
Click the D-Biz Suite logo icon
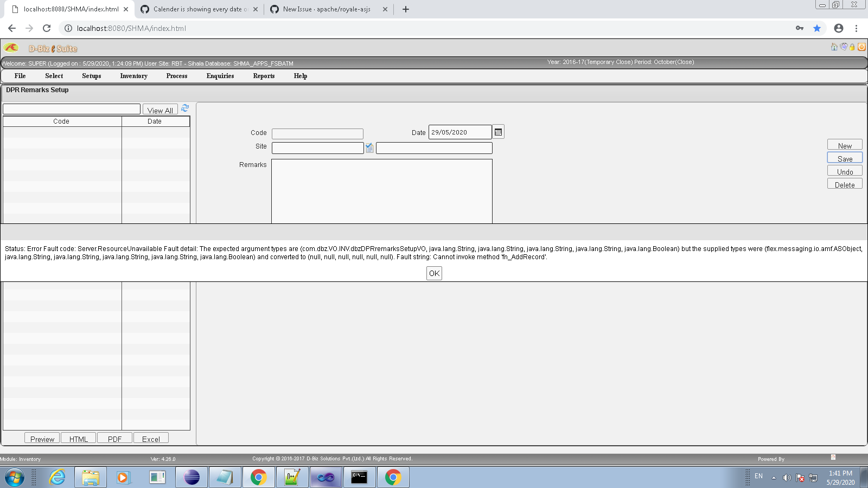[11, 48]
